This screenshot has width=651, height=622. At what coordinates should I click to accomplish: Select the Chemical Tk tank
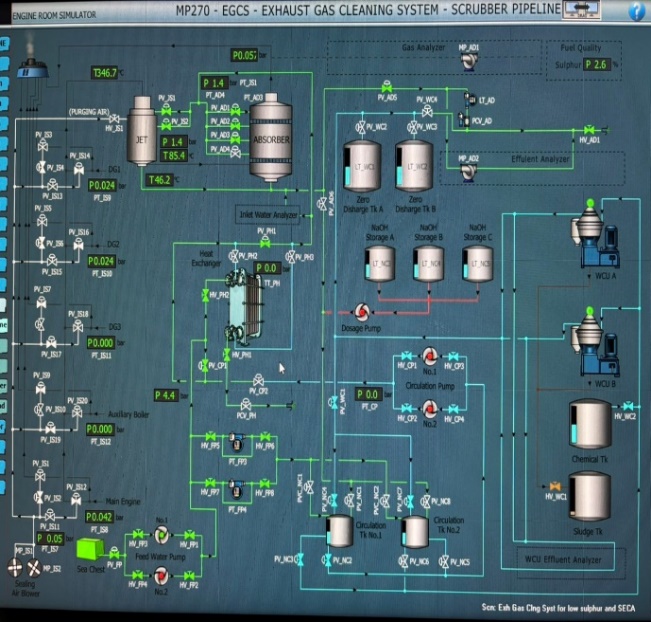(x=589, y=423)
